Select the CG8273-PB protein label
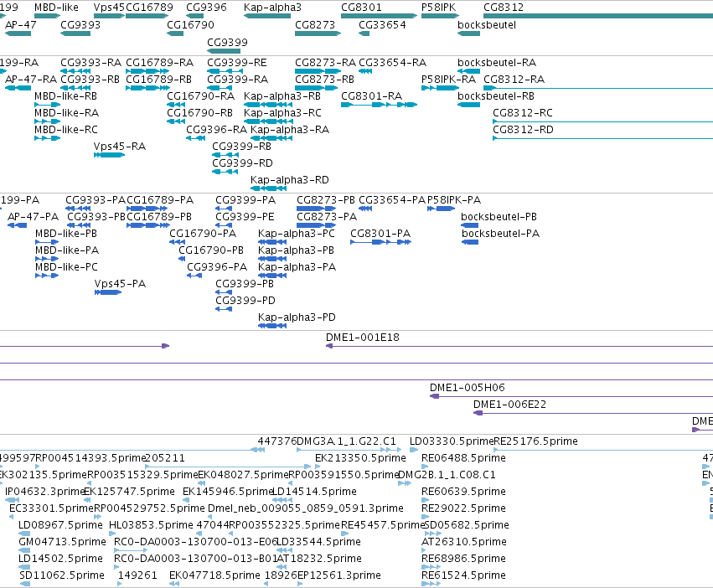This screenshot has width=713, height=588. 326,200
